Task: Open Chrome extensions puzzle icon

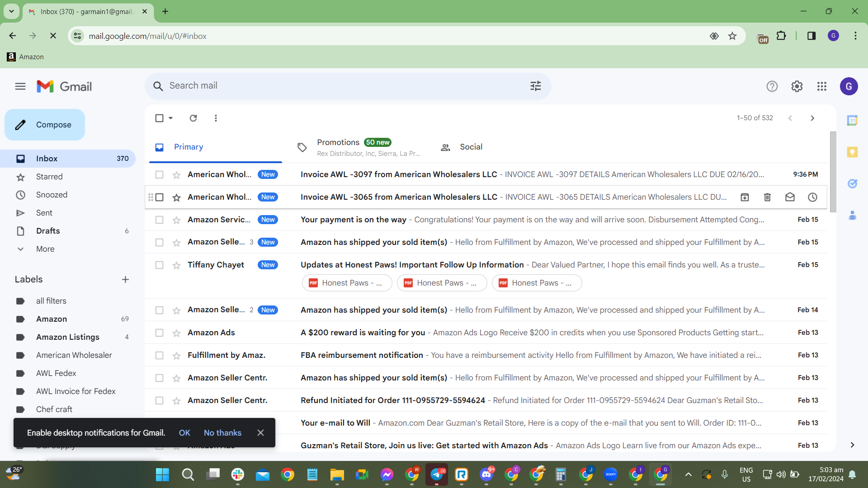Action: click(x=781, y=36)
